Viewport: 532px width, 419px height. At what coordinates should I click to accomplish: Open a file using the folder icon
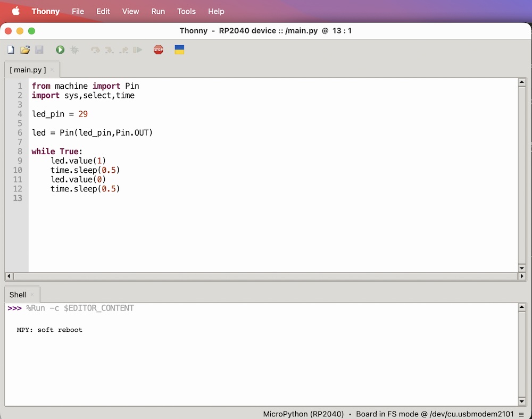(25, 50)
